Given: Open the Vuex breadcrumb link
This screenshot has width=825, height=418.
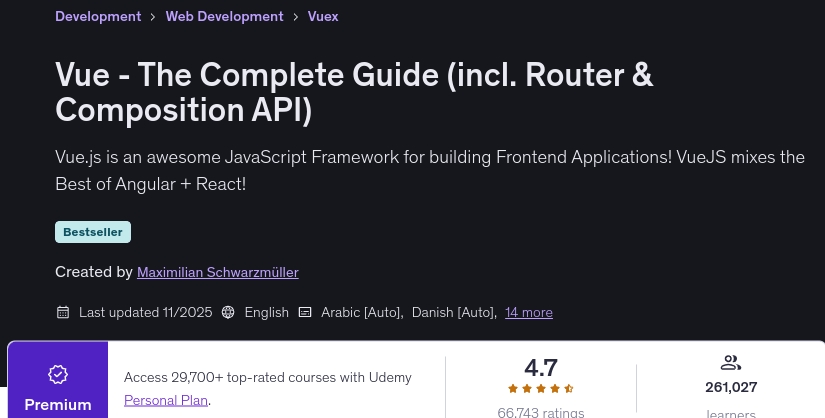Looking at the screenshot, I should pos(323,16).
